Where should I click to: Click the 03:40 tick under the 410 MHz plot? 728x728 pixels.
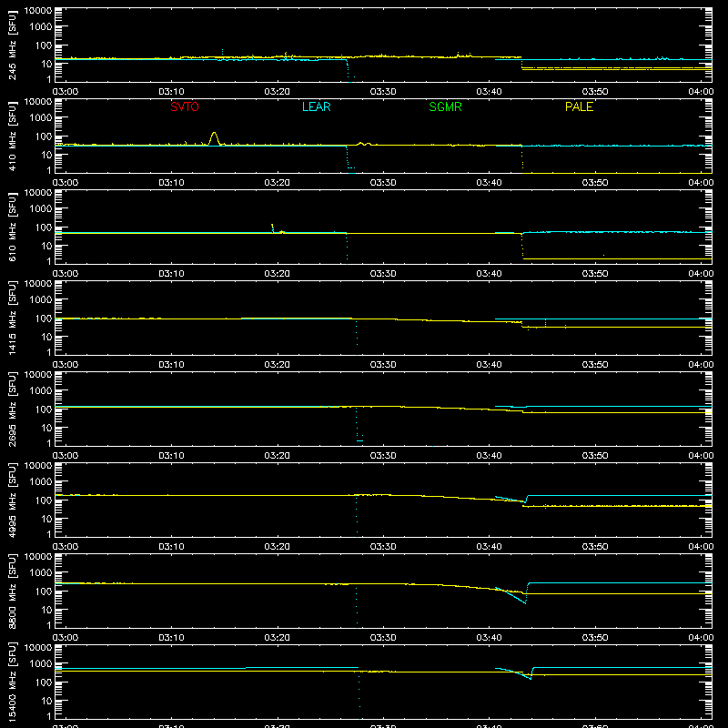point(489,183)
